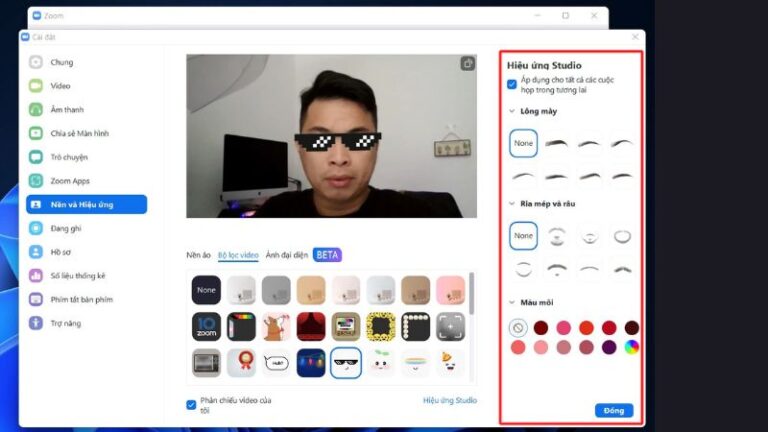Select the None eyebrow option

pos(523,143)
